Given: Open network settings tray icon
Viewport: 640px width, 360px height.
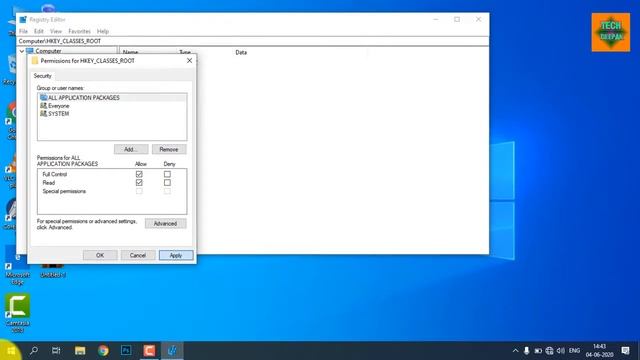Looking at the screenshot, I should tap(549, 351).
